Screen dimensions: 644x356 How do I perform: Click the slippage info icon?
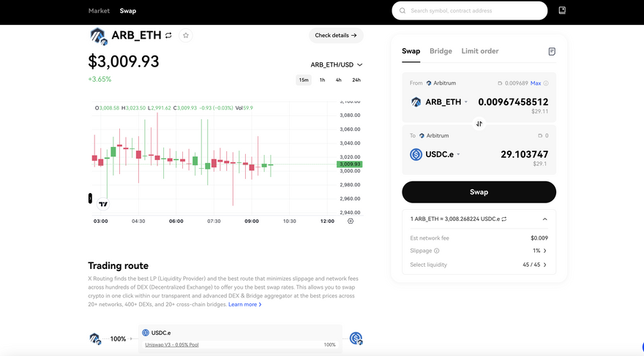[x=437, y=251]
